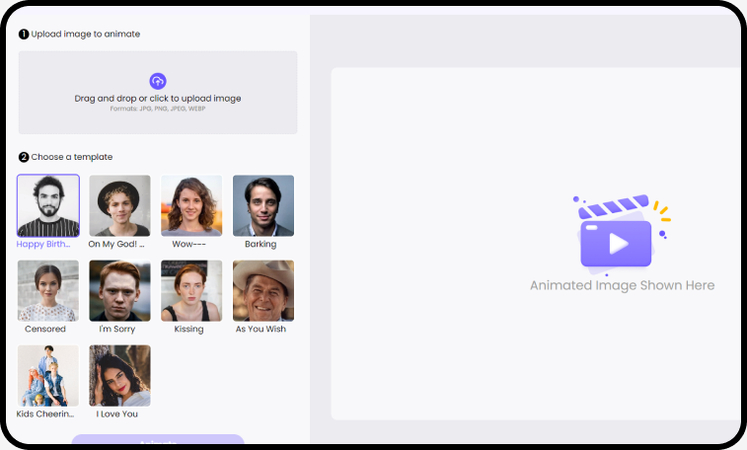Screen dimensions: 747x450
Task: Click the "Upload image to animate" heading
Action: click(x=85, y=34)
